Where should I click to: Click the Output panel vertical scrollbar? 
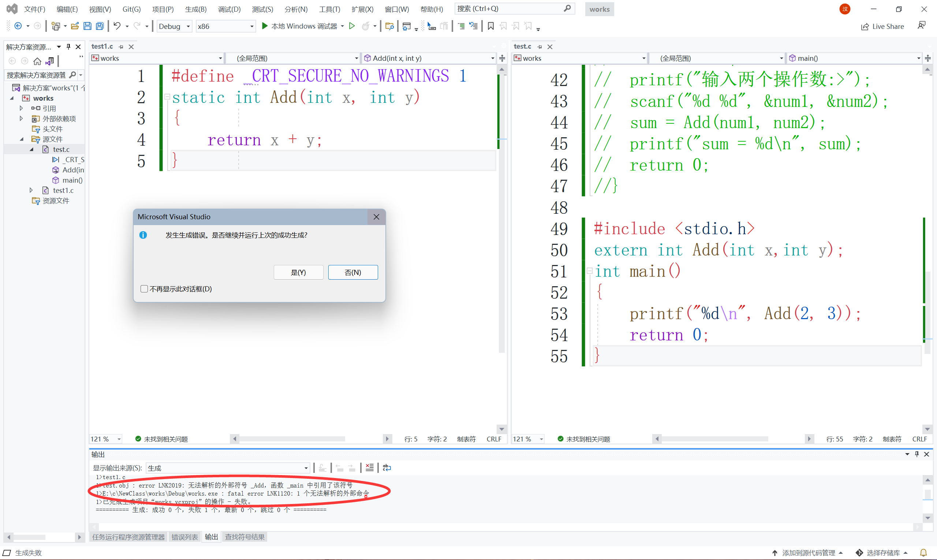coord(927,494)
